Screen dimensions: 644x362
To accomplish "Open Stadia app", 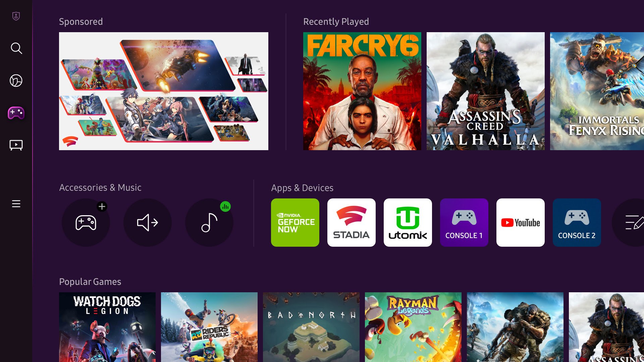I will click(x=352, y=222).
